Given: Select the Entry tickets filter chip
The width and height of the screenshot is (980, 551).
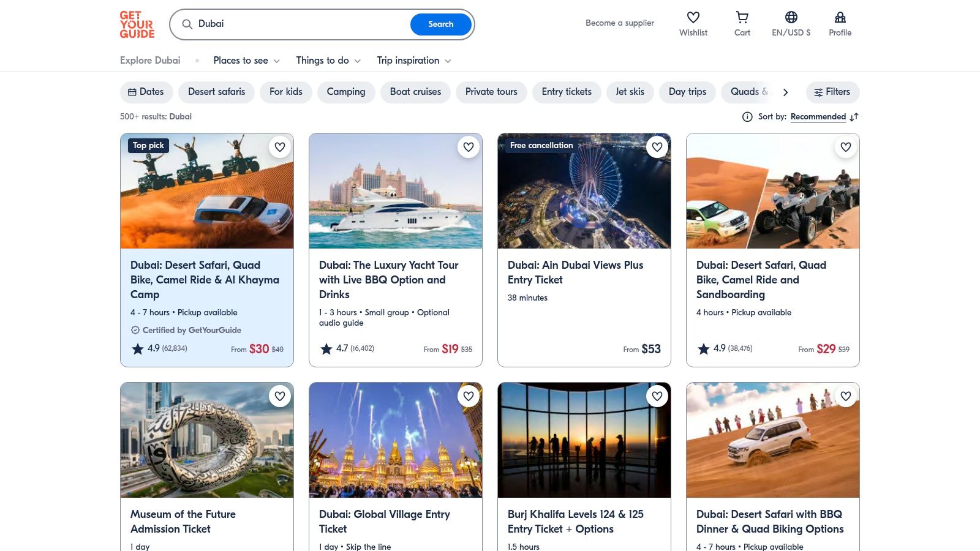Looking at the screenshot, I should pos(567,92).
